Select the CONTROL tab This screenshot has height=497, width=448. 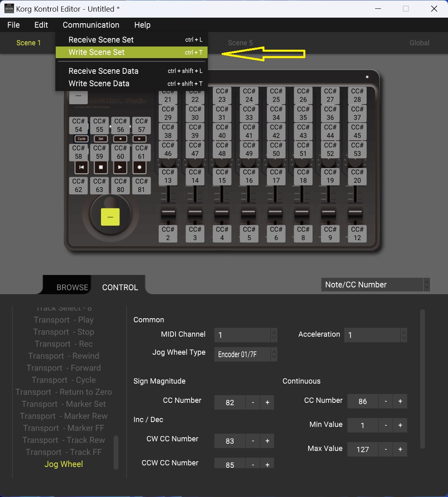(x=120, y=287)
